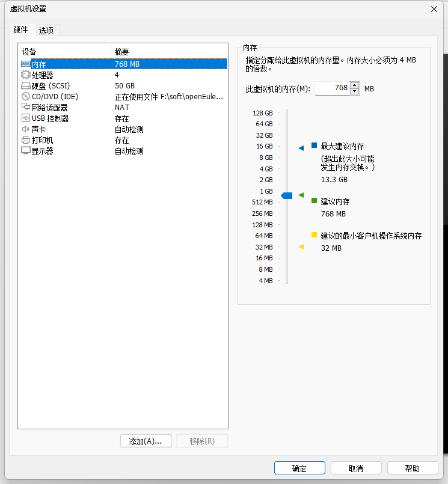Image resolution: width=448 pixels, height=484 pixels.
Task: Decrease memory with the spinner down arrow
Action: point(355,91)
